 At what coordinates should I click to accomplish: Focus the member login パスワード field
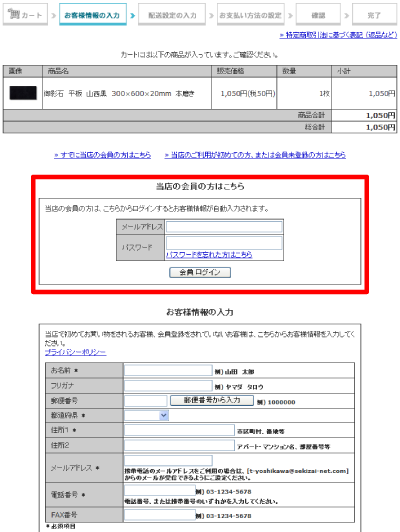(x=224, y=243)
